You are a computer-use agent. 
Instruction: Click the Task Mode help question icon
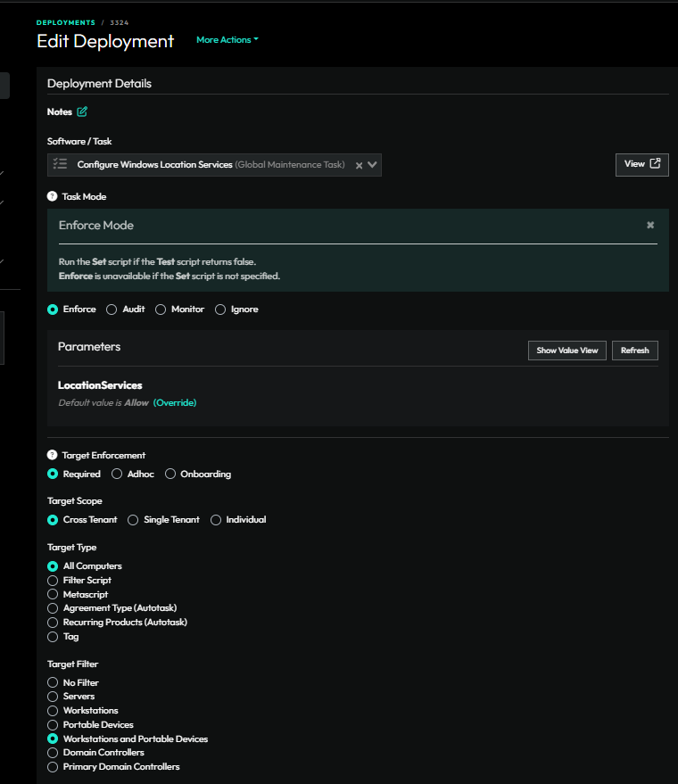pyautogui.click(x=52, y=196)
